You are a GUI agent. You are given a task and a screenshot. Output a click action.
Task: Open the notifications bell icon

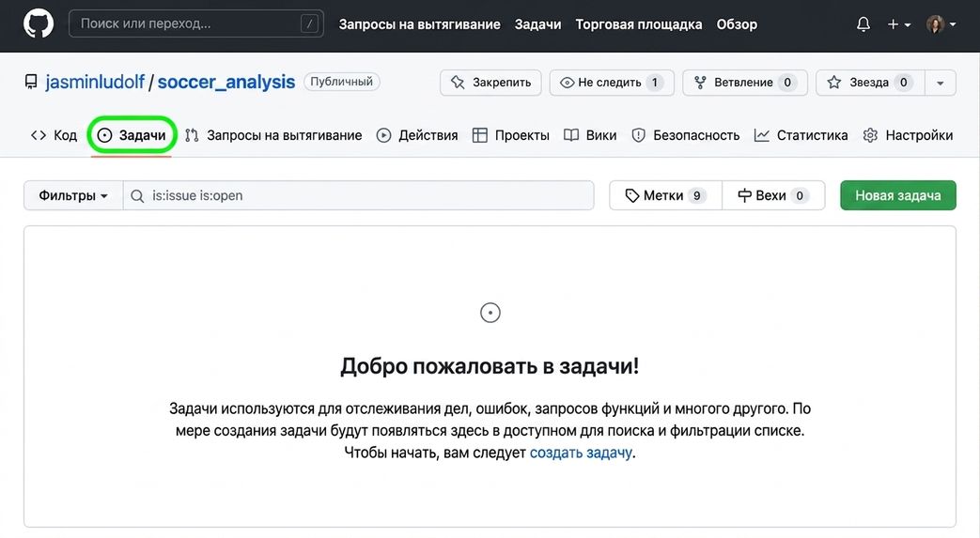tap(863, 24)
